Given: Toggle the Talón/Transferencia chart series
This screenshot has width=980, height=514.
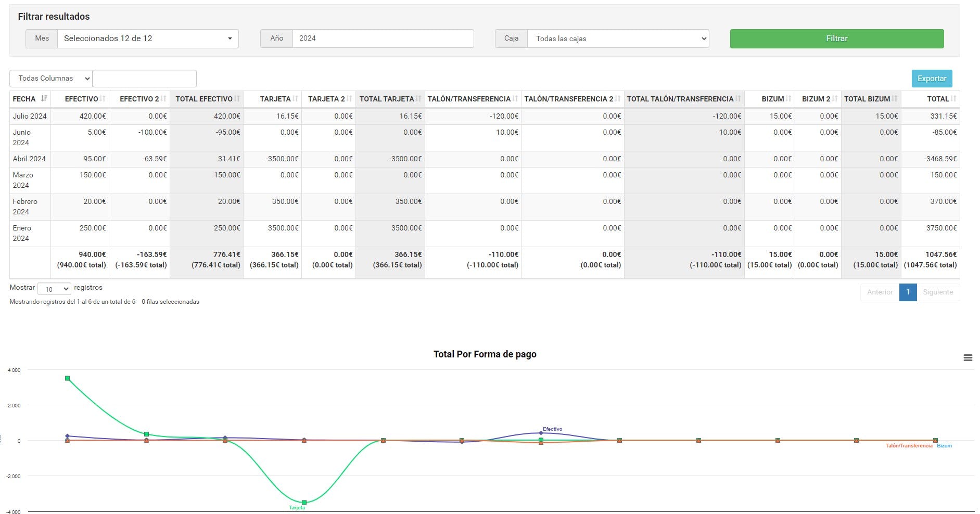Looking at the screenshot, I should tap(910, 446).
